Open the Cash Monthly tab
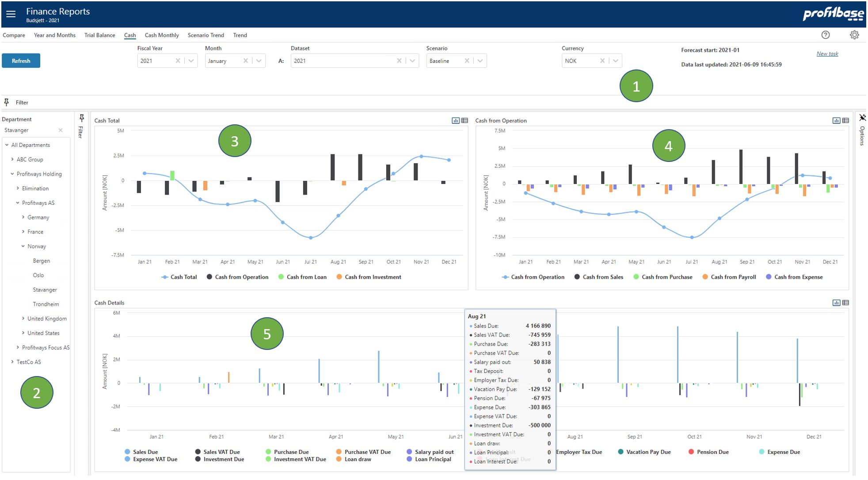Screen dimensions: 868x480 click(x=162, y=35)
